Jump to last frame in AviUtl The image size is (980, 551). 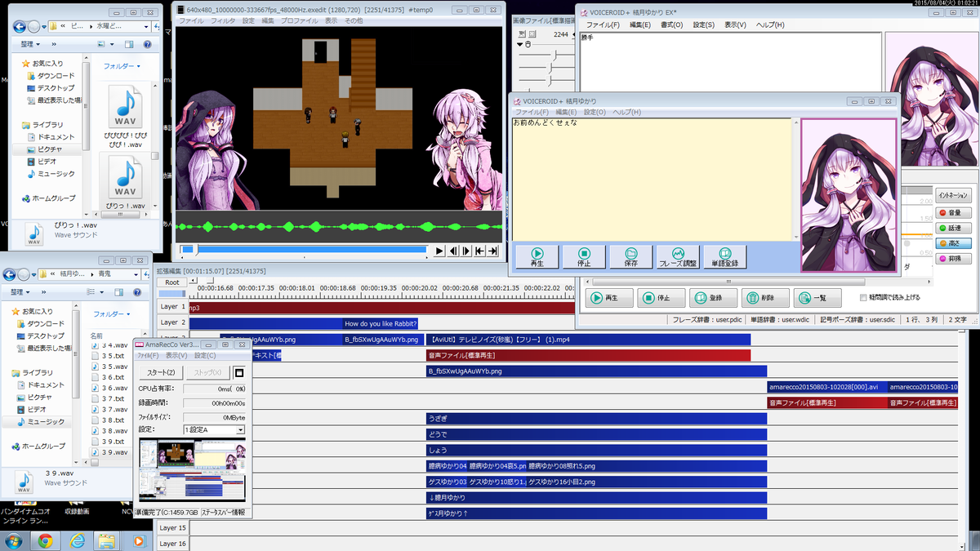pyautogui.click(x=492, y=251)
